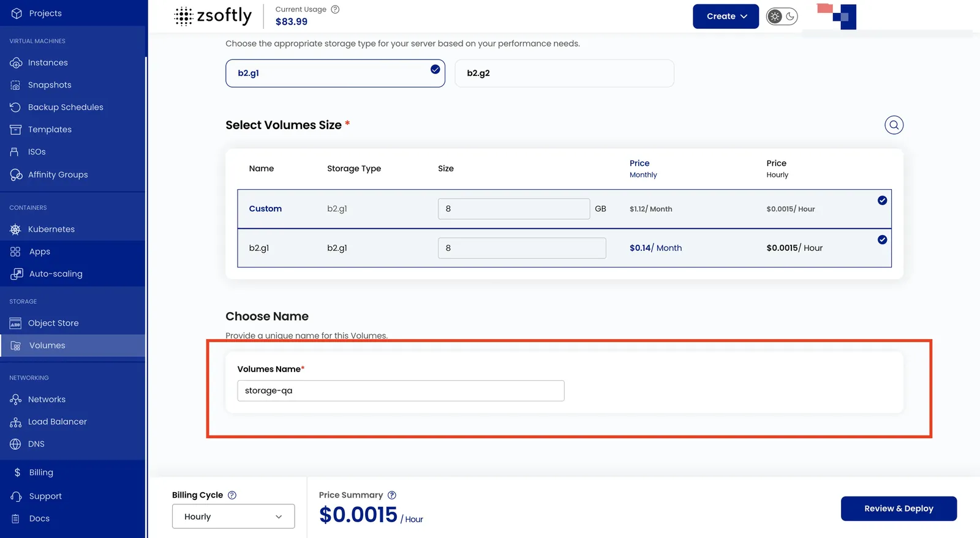The width and height of the screenshot is (980, 538).
Task: Open Kubernetes in the sidebar
Action: pyautogui.click(x=51, y=230)
